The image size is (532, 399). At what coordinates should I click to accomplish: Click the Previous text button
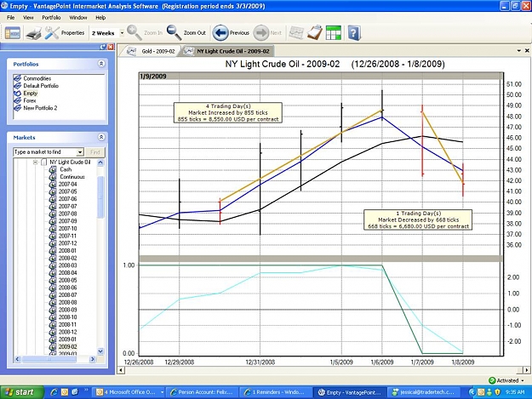coord(239,33)
